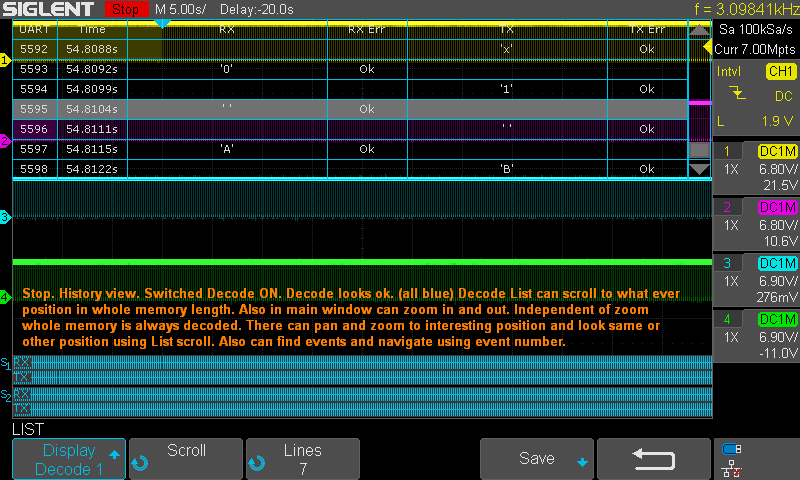Click the USB connection status icon
800x480 pixels.
click(x=731, y=449)
